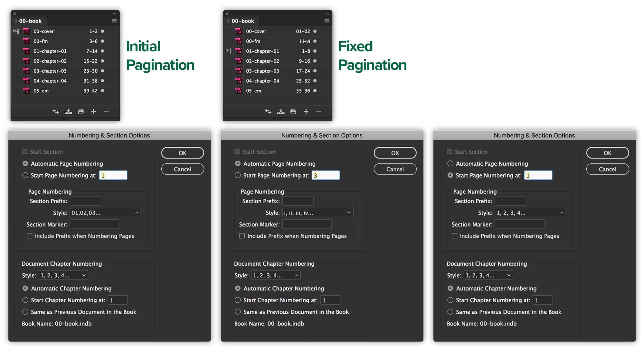The image size is (644, 349).
Task: Click Cancel in left Numbering dialog
Action: 183,169
